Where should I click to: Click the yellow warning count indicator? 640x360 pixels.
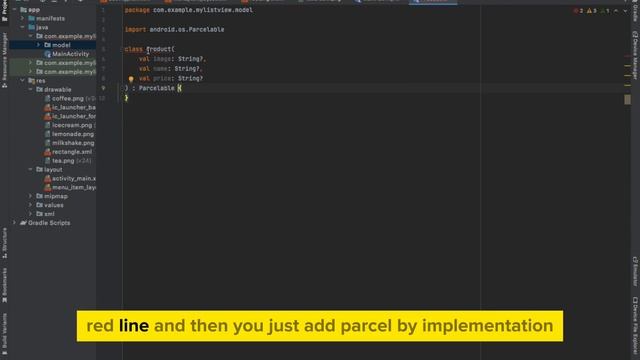coord(591,11)
